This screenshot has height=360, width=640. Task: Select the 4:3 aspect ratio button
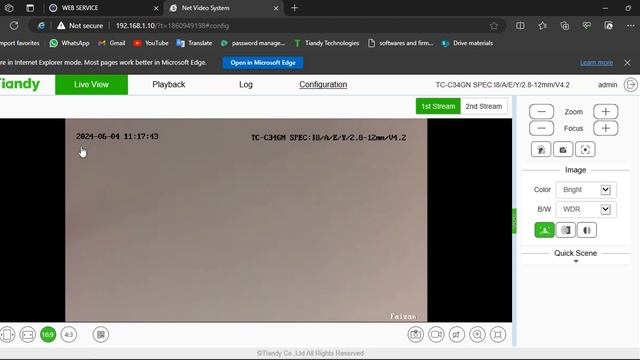[69, 335]
